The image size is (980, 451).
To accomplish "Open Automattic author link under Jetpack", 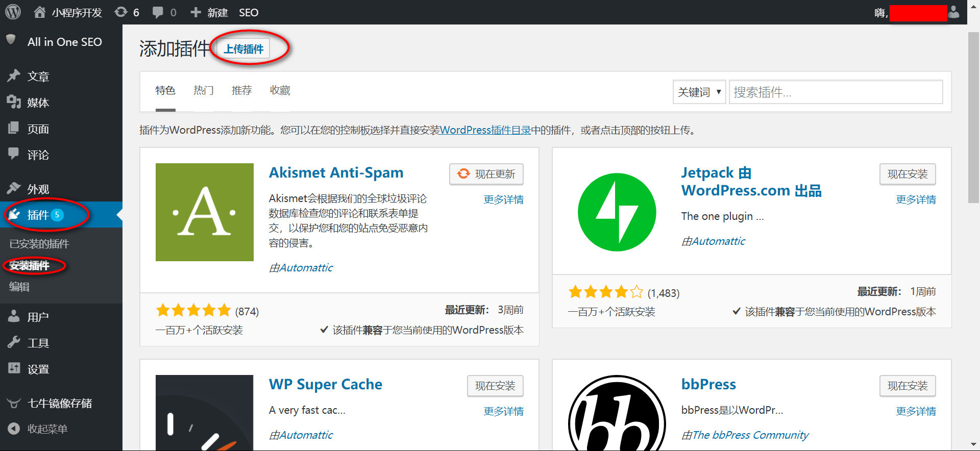I will point(718,241).
